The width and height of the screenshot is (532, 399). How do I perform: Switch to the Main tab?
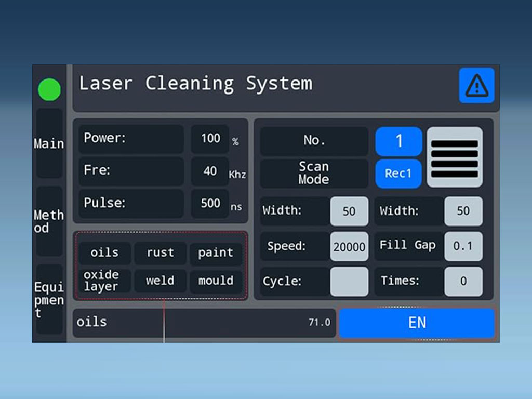tap(49, 143)
